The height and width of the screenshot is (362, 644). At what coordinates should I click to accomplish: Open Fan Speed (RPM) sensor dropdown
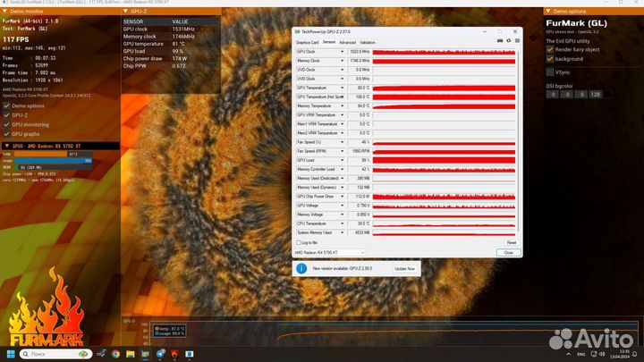[x=342, y=151]
